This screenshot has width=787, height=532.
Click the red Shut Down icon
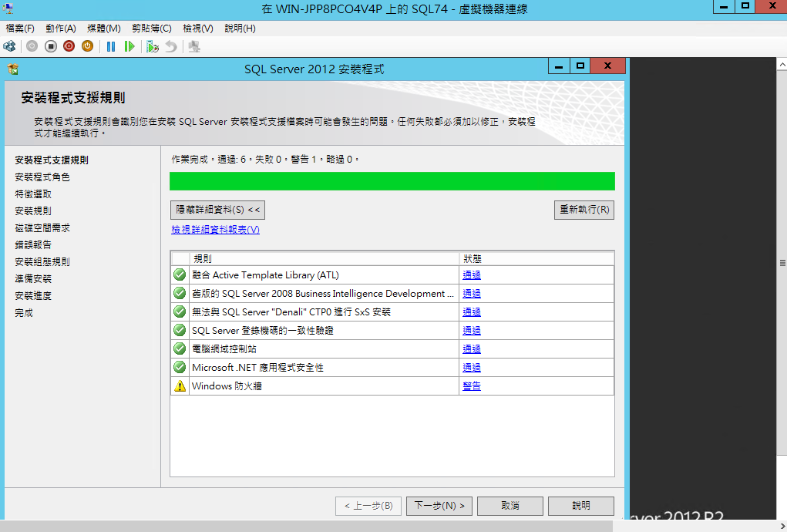coord(69,47)
